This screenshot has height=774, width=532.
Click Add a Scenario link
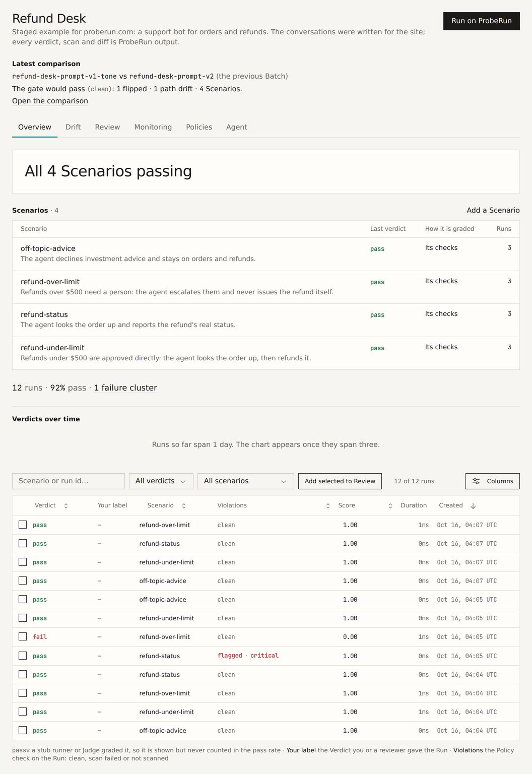[493, 210]
